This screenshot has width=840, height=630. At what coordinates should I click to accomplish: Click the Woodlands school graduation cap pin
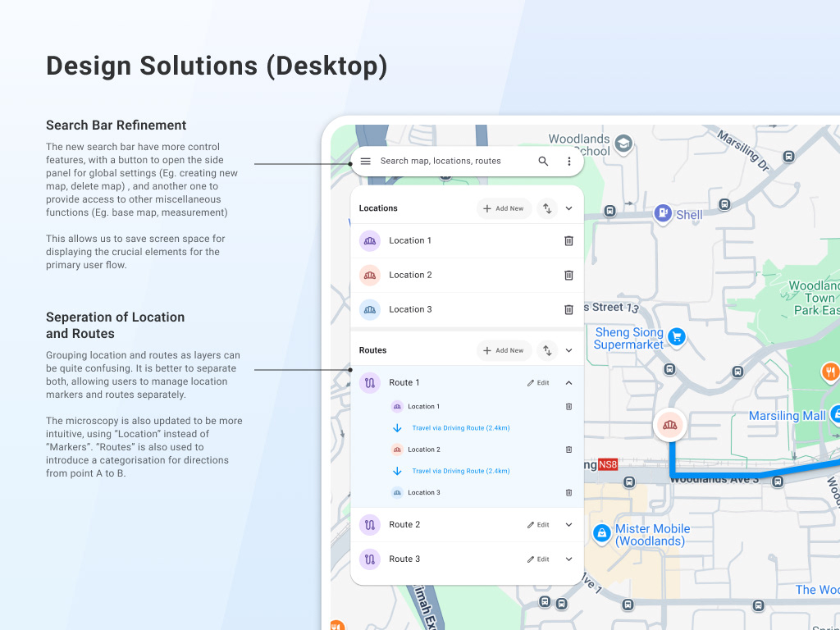pos(623,143)
